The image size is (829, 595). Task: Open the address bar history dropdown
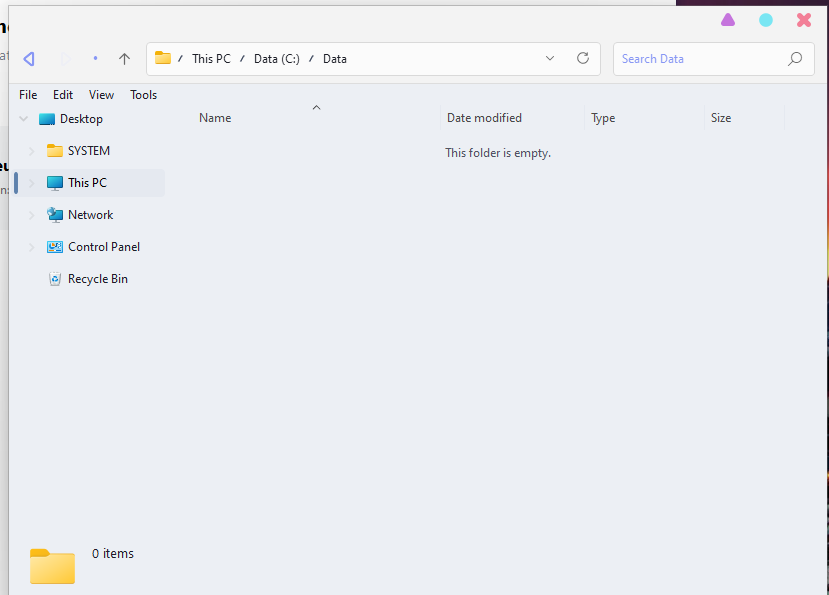point(550,59)
